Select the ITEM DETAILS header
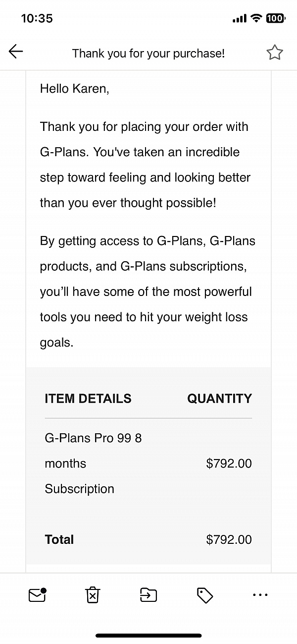 (x=88, y=398)
